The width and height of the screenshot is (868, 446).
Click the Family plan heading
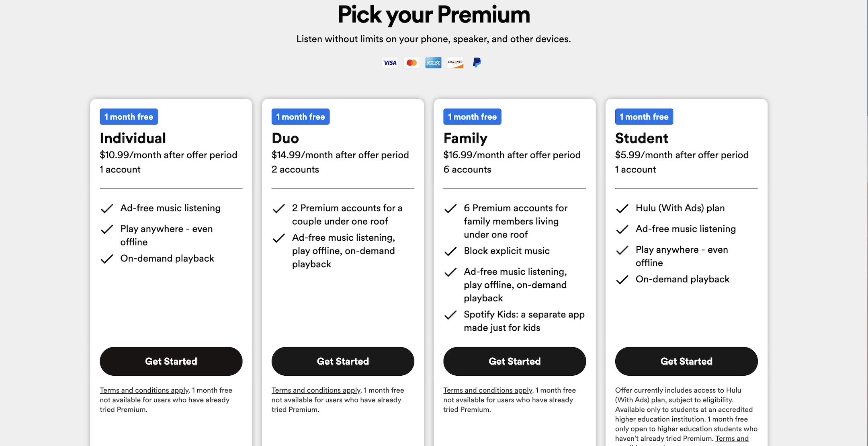pos(465,138)
